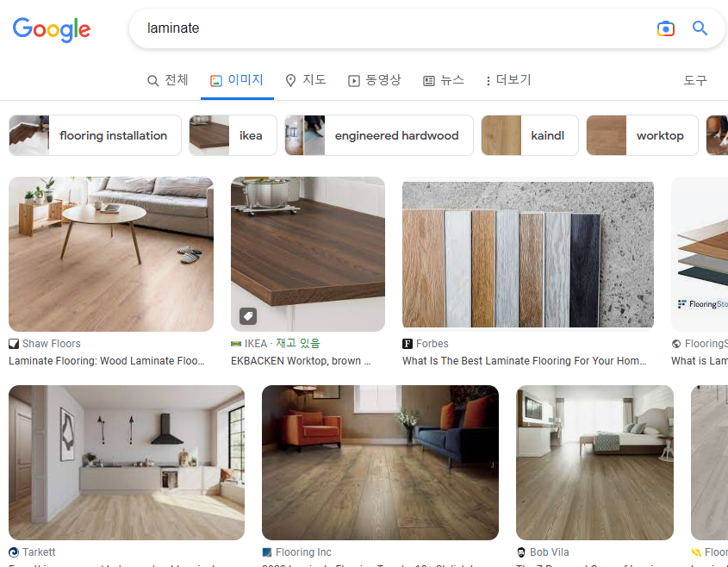The image size is (728, 567).
Task: Open the Bob Vila bedroom floor image
Action: click(x=594, y=463)
